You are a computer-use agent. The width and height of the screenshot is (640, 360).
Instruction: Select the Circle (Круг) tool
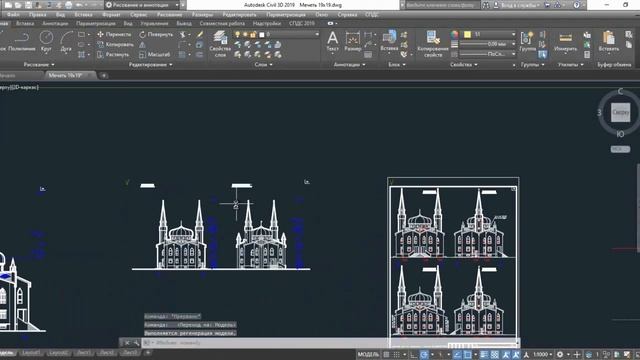pos(46,42)
